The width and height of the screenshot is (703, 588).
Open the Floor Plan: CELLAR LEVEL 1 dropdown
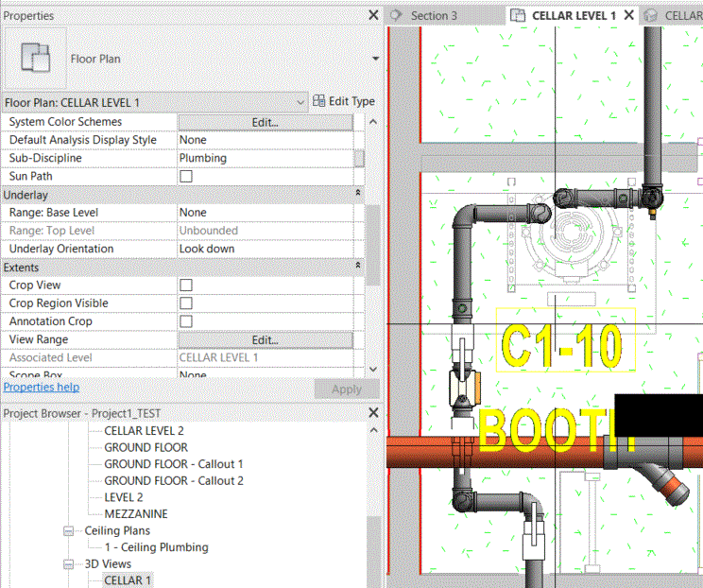coord(301,101)
